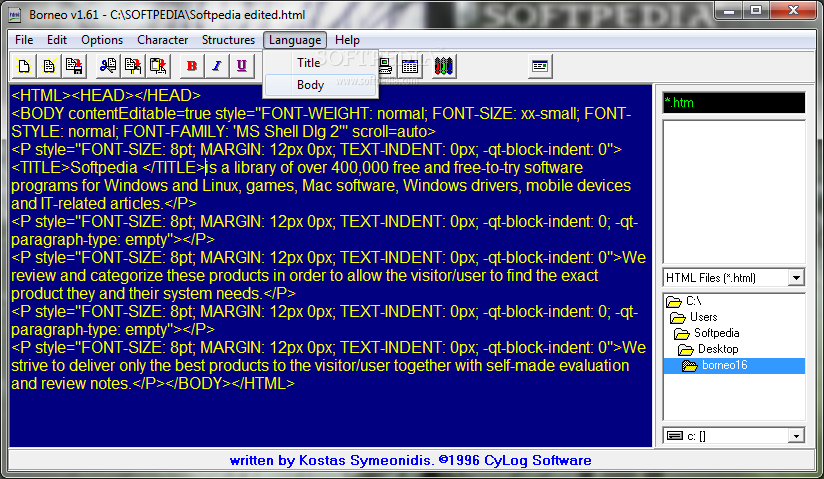Apply italic with the blue I icon

[217, 66]
